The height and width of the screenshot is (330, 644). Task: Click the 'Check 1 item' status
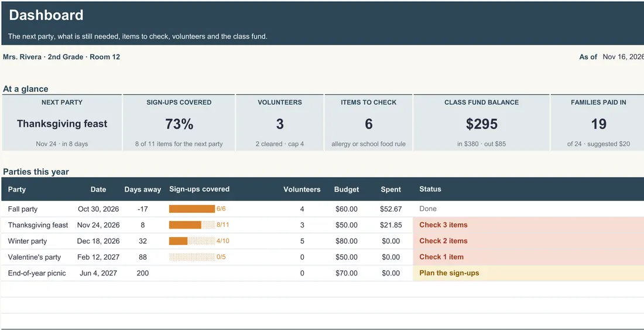click(441, 257)
